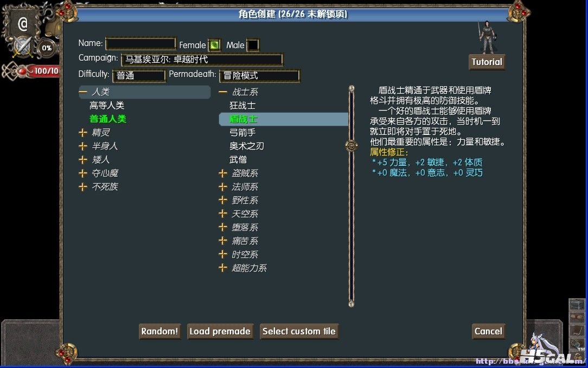Click the Load premade button
Image resolution: width=588 pixels, height=368 pixels.
(x=220, y=331)
